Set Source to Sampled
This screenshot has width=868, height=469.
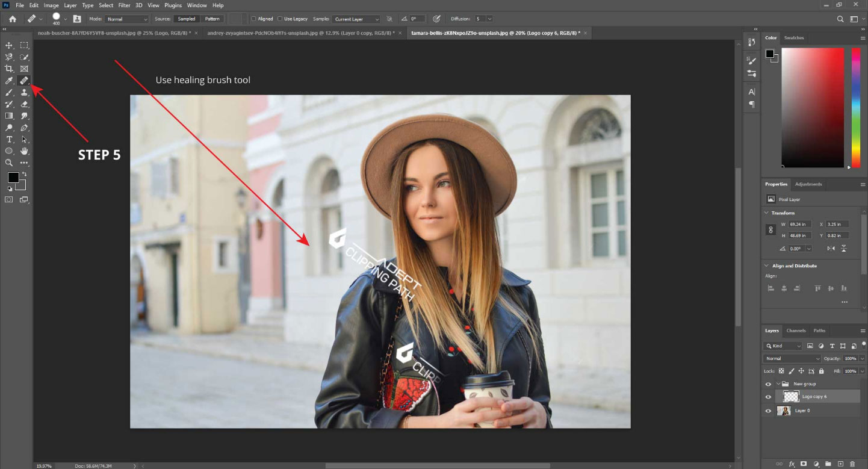pyautogui.click(x=187, y=19)
